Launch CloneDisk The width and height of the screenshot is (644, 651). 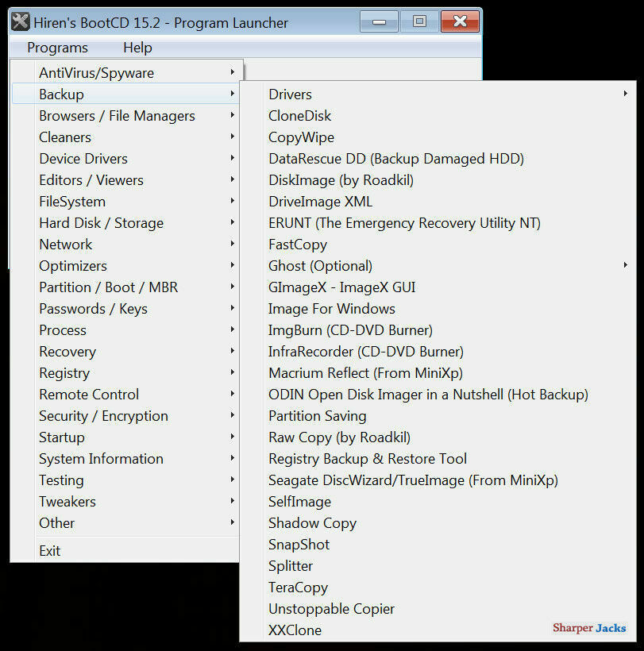(438, 116)
